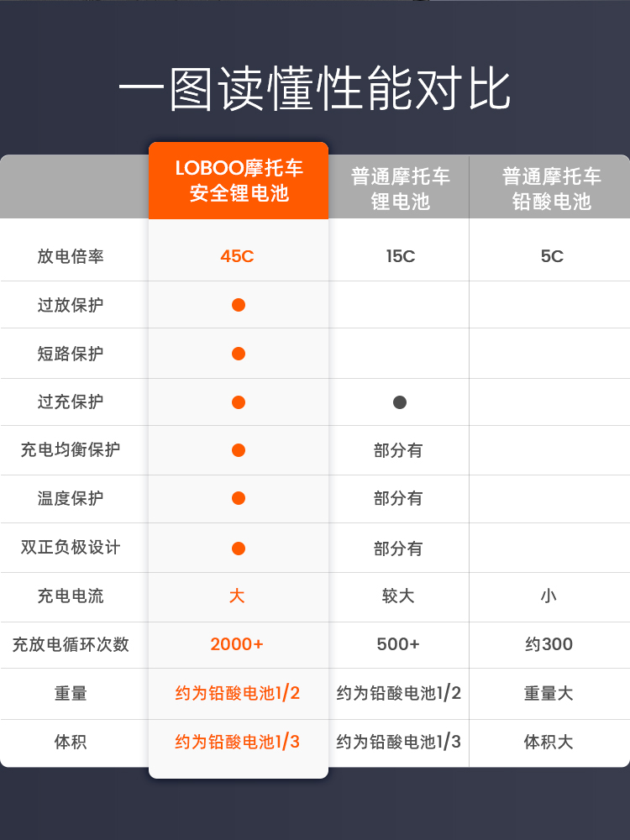Select the 充放电循环次数 row label

71,644
